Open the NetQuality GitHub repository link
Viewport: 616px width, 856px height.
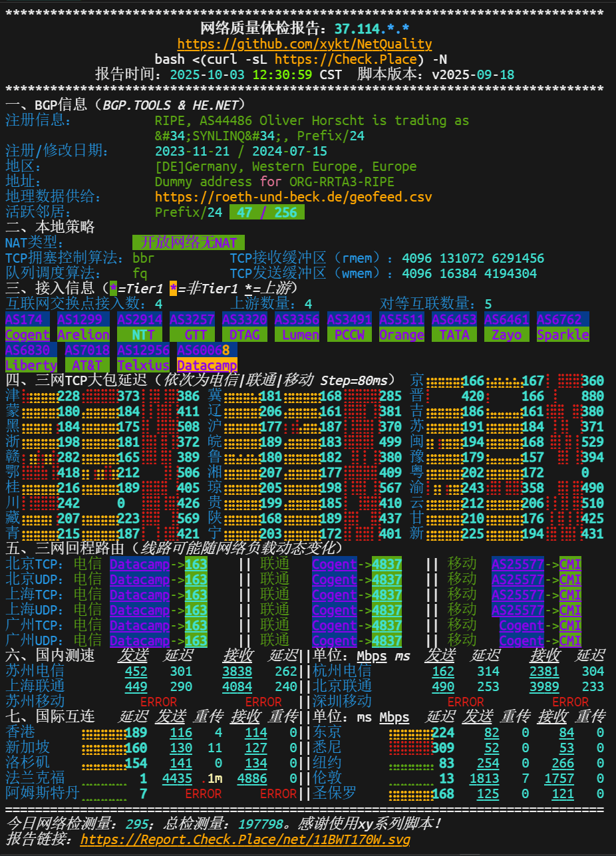click(308, 45)
